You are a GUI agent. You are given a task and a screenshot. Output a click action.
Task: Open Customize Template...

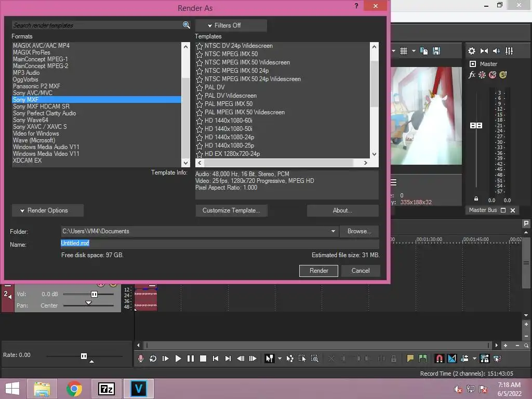(x=231, y=210)
